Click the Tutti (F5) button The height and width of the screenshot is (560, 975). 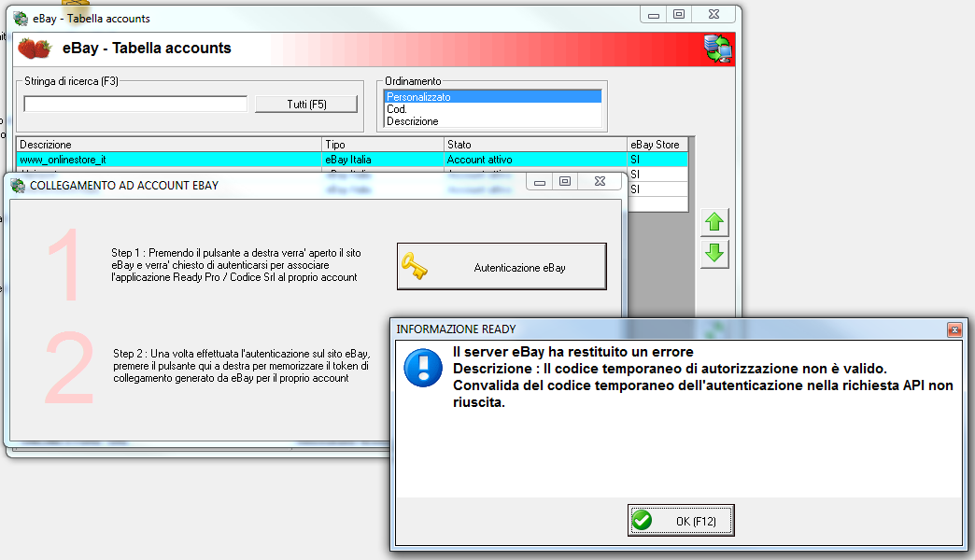[x=306, y=104]
